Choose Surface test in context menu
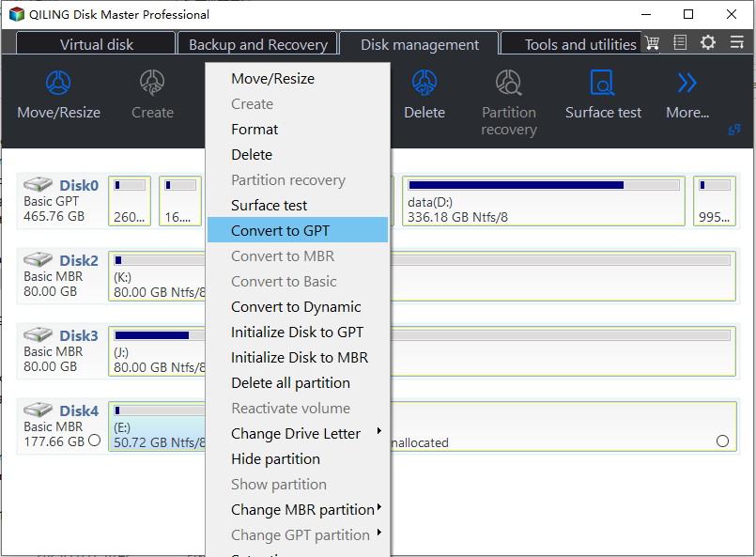Screen dimensions: 756x557 click(x=298, y=206)
